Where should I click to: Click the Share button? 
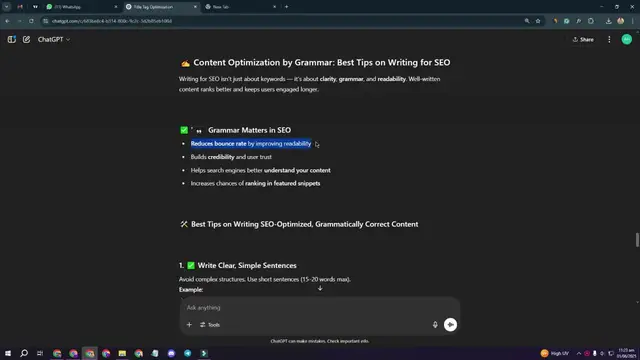click(583, 40)
